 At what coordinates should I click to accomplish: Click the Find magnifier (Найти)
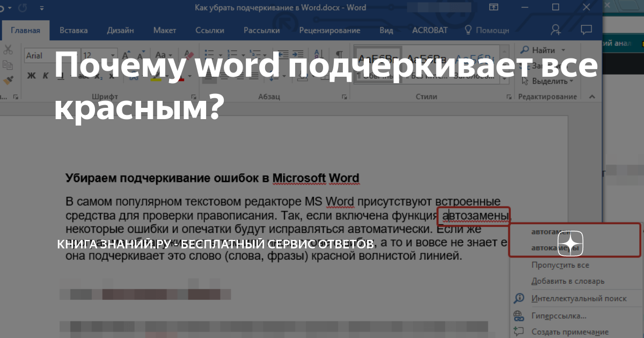pyautogui.click(x=525, y=50)
